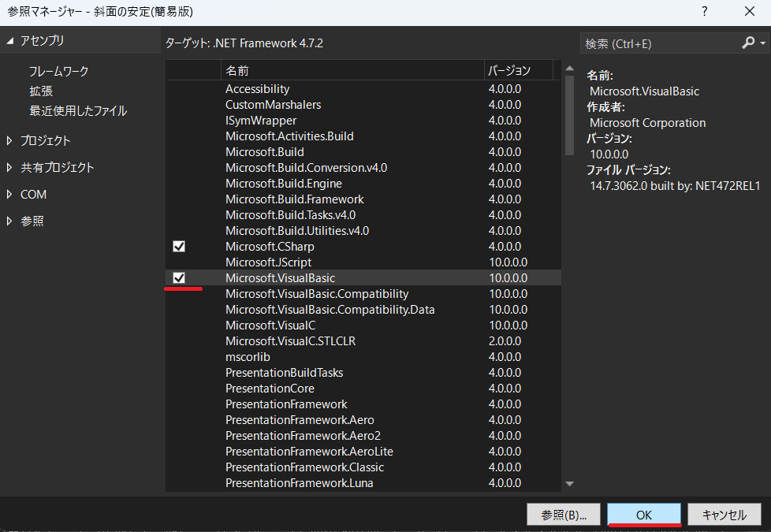The width and height of the screenshot is (771, 532).
Task: Click the list scrollbar down arrow
Action: tap(569, 483)
